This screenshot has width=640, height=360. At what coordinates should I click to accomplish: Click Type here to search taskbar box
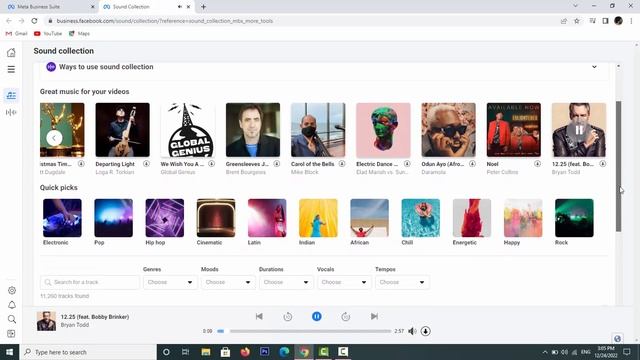[x=88, y=352]
